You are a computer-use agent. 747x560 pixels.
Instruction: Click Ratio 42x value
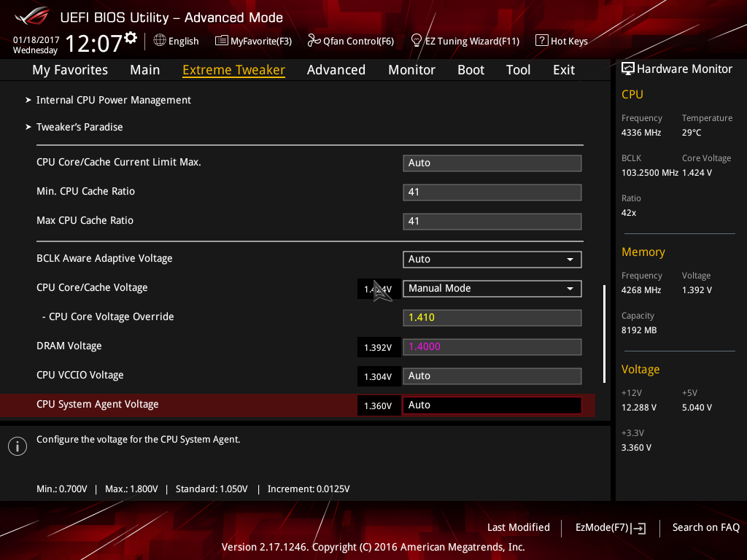629,213
